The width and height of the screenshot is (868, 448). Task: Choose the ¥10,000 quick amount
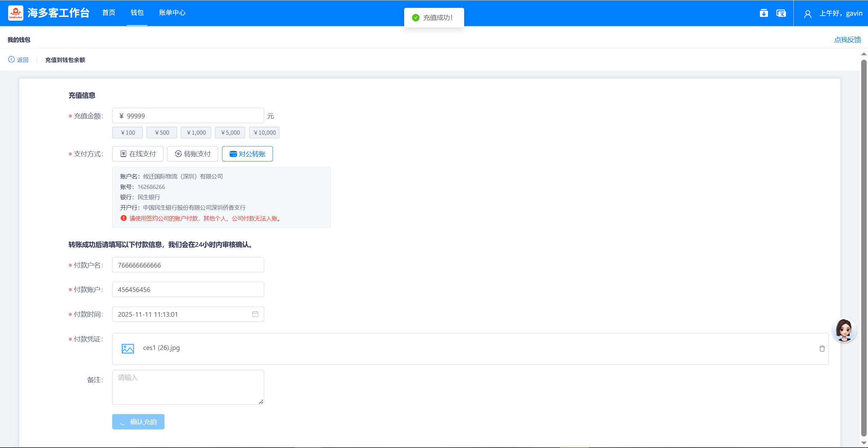coord(264,133)
